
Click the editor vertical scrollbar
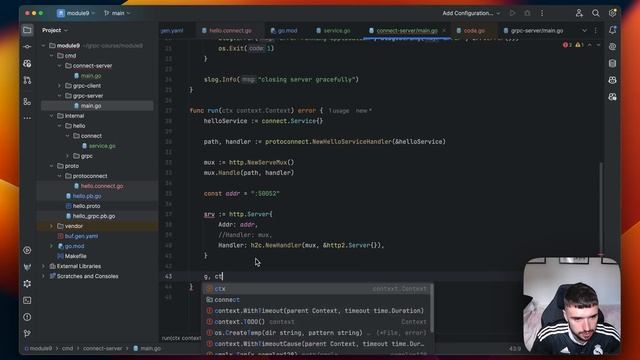pos(601,209)
